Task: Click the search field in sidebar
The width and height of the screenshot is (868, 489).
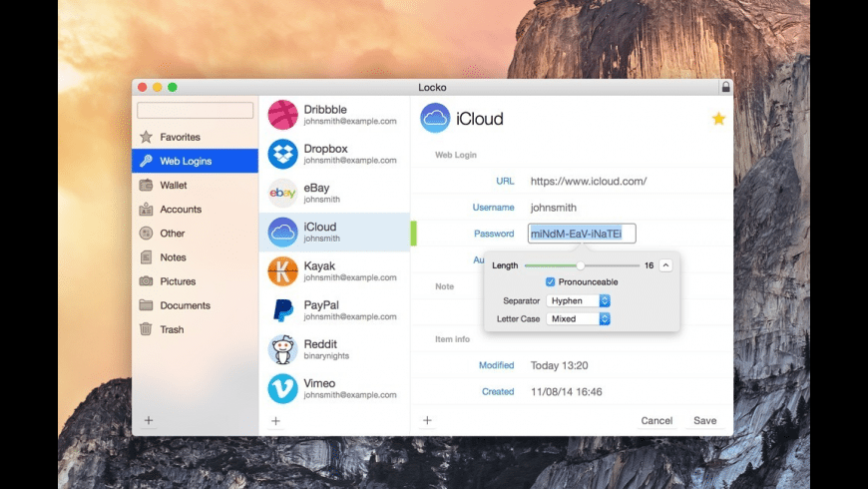Action: (x=195, y=110)
